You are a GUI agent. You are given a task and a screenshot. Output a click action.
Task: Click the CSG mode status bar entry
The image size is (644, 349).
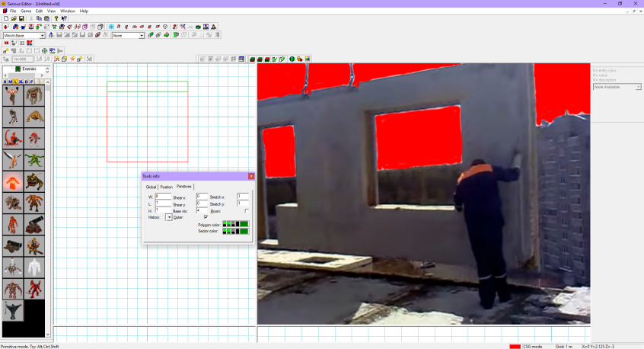coord(532,347)
